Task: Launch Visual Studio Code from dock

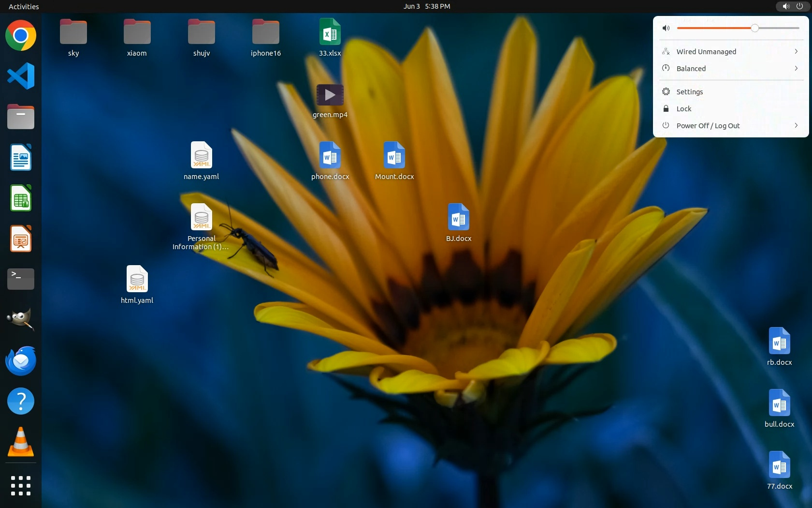Action: [21, 76]
